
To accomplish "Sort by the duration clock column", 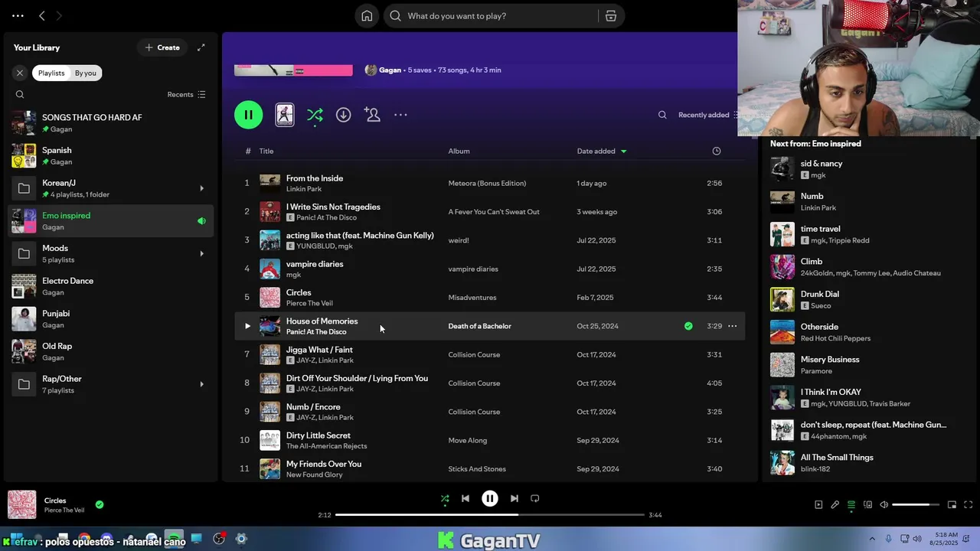I will [x=717, y=151].
